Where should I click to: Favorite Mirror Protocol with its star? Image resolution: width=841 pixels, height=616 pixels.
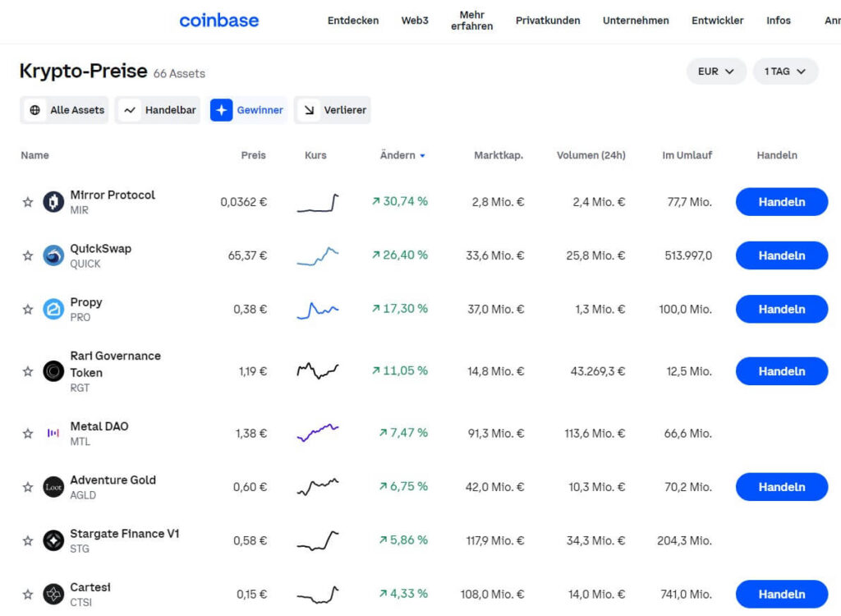(x=28, y=202)
